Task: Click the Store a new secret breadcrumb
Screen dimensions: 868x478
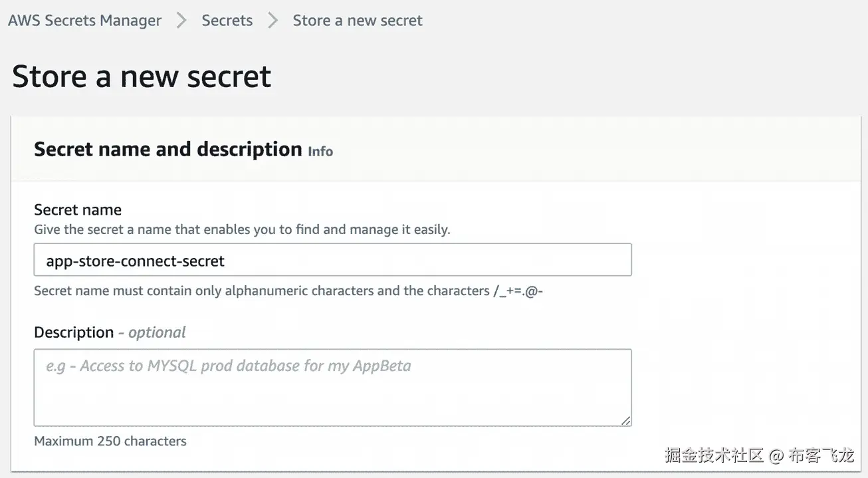Action: [358, 21]
